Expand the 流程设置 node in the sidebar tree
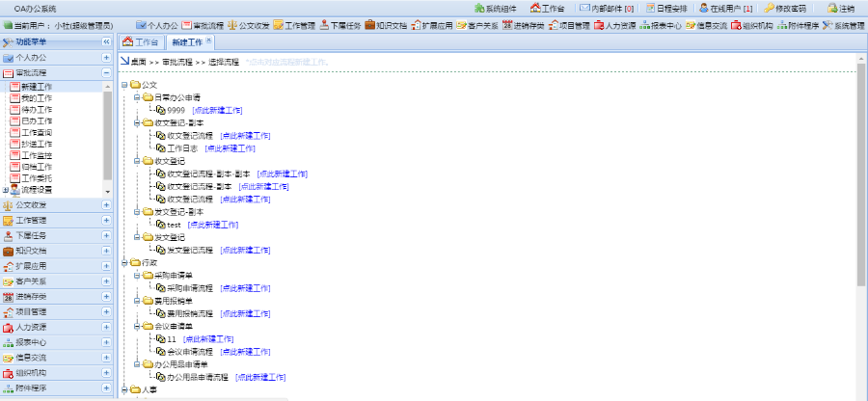Screen dimensions: 868x401 pyautogui.click(x=6, y=190)
